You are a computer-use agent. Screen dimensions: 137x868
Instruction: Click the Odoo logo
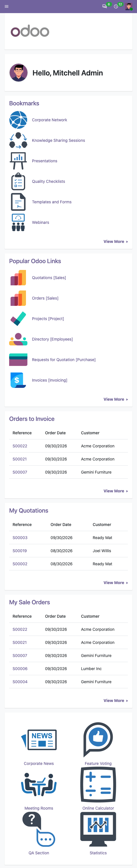coord(30,31)
